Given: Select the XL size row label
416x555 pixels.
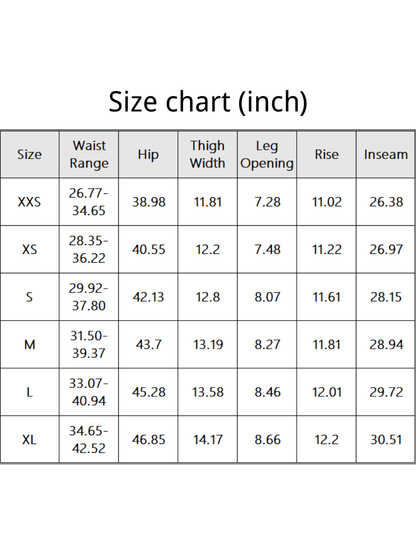Looking at the screenshot, I should pyautogui.click(x=29, y=440).
